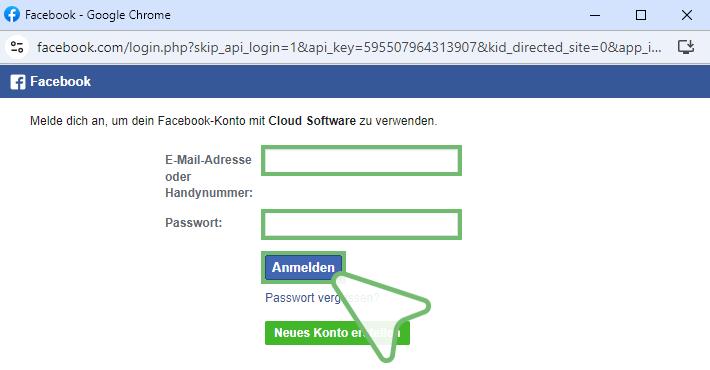
Task: Click the blue Facebook header bar
Action: point(355,82)
